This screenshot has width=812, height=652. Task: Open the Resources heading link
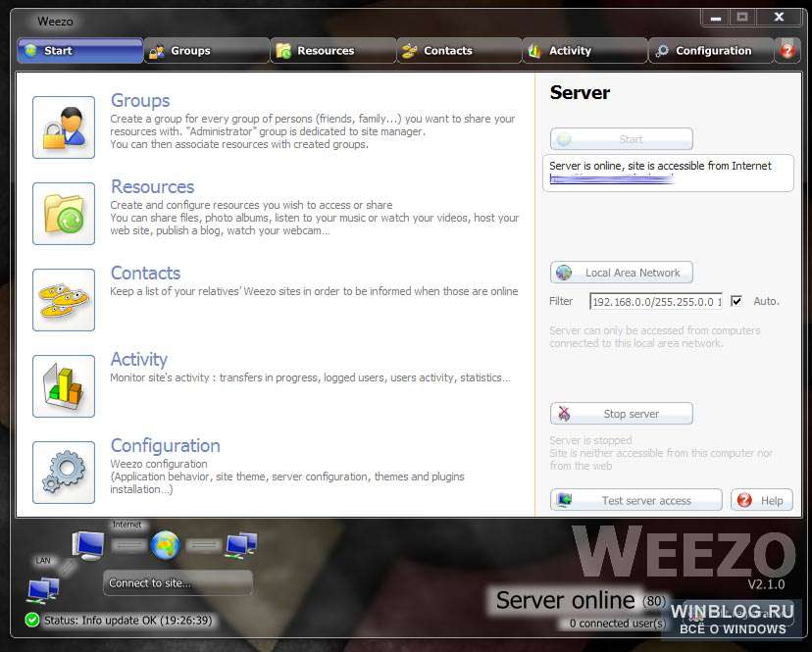pos(153,186)
